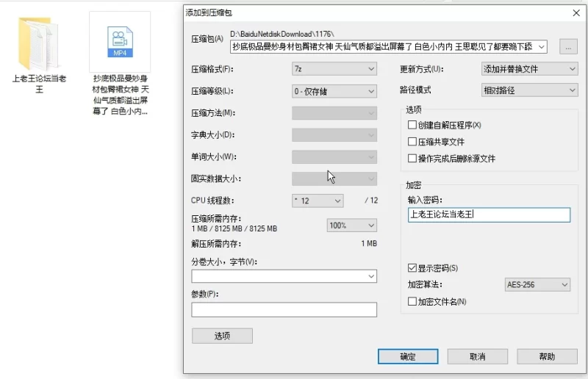Enable encrypt file names checkbox
Image resolution: width=588 pixels, height=379 pixels.
click(x=412, y=301)
